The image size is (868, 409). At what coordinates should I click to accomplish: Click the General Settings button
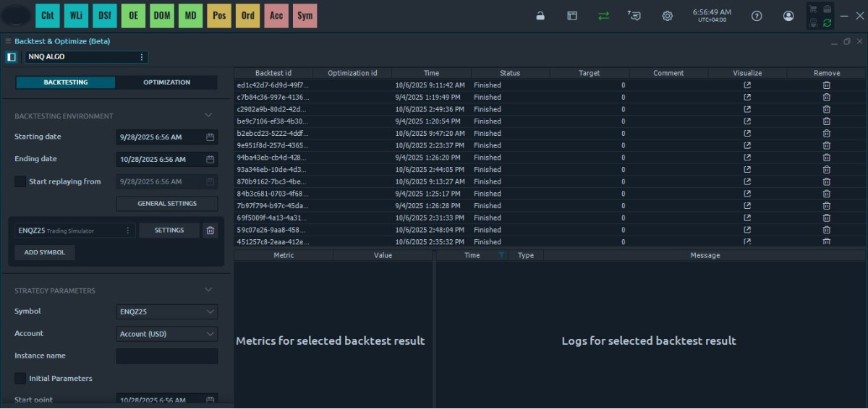(x=166, y=204)
